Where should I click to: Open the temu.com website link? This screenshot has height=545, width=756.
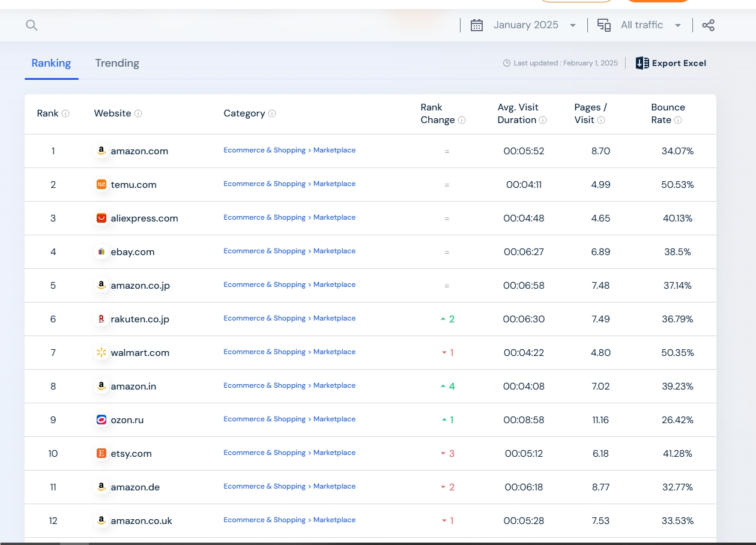pyautogui.click(x=134, y=185)
